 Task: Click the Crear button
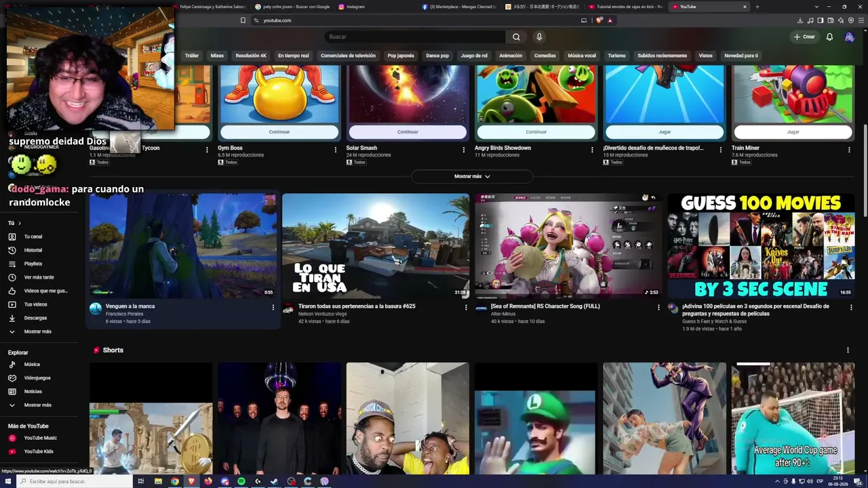(x=804, y=37)
